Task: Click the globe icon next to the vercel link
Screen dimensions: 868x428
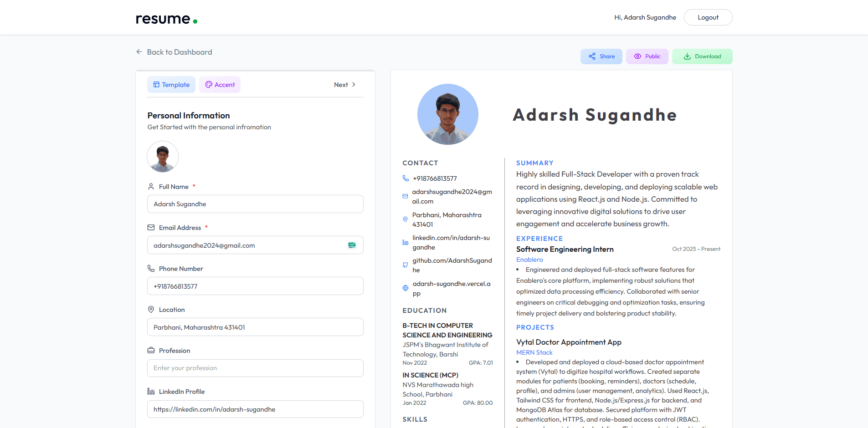Action: point(406,288)
